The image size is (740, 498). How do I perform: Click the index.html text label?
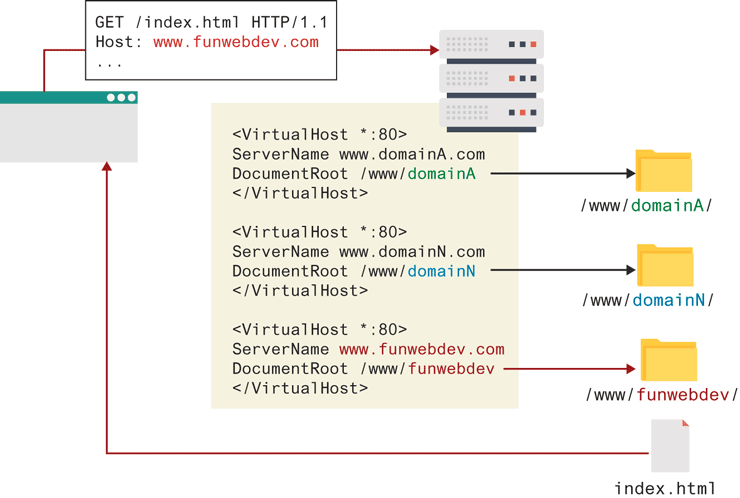665,488
